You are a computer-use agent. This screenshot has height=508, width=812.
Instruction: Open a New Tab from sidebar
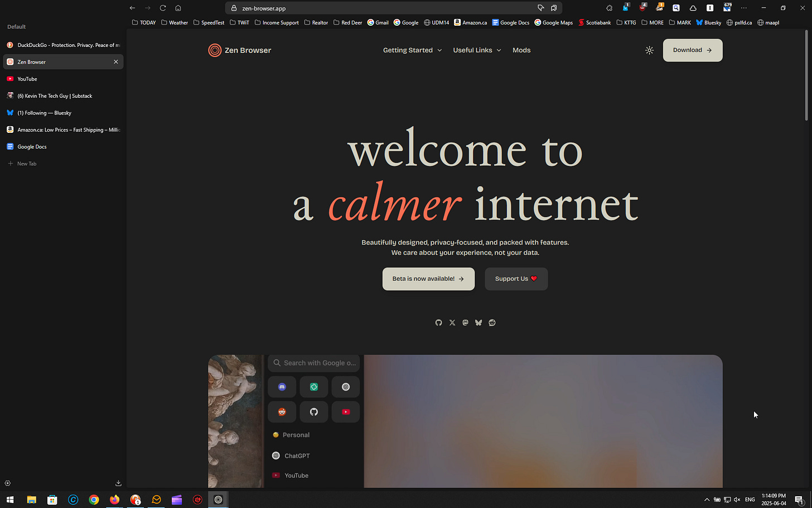coord(63,164)
